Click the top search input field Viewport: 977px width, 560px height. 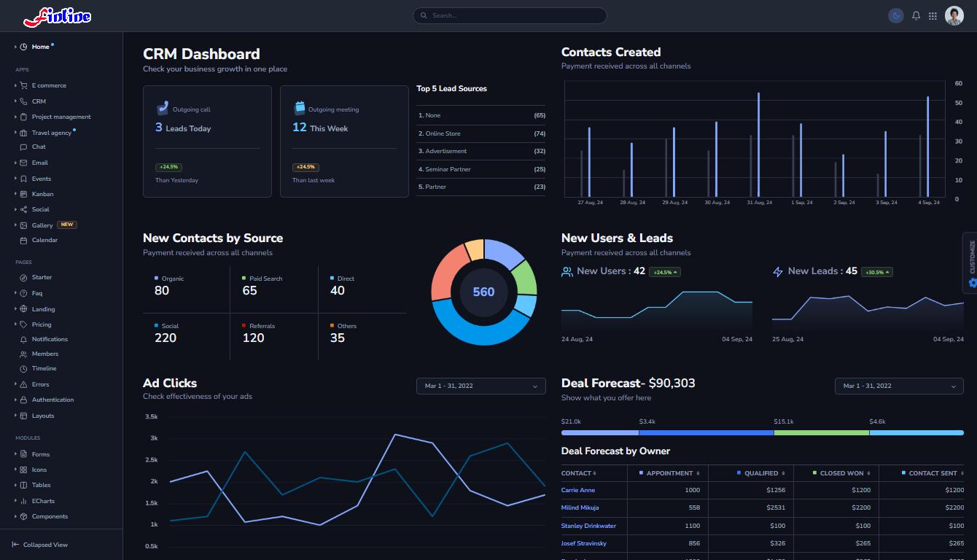[510, 15]
